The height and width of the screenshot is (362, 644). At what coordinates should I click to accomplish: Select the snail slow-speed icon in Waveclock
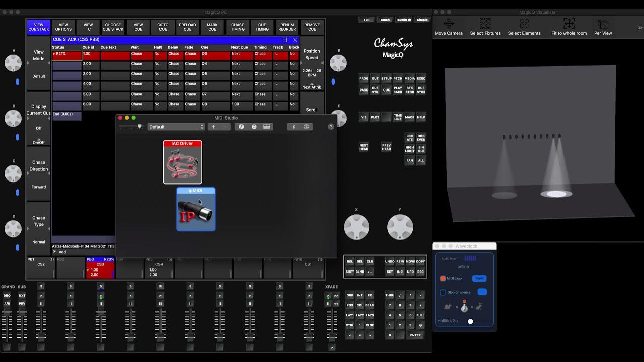point(448,306)
